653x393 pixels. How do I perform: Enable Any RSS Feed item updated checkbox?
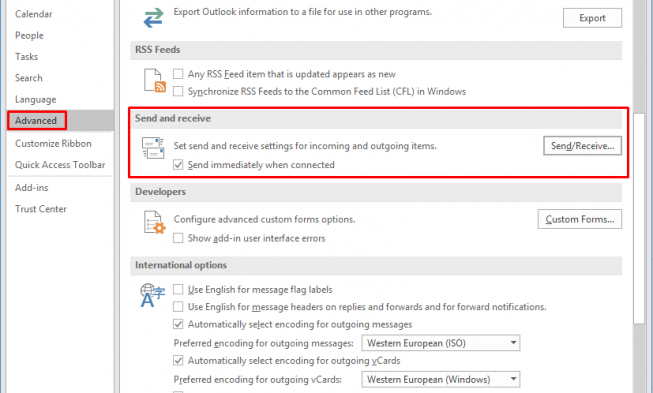tap(178, 74)
